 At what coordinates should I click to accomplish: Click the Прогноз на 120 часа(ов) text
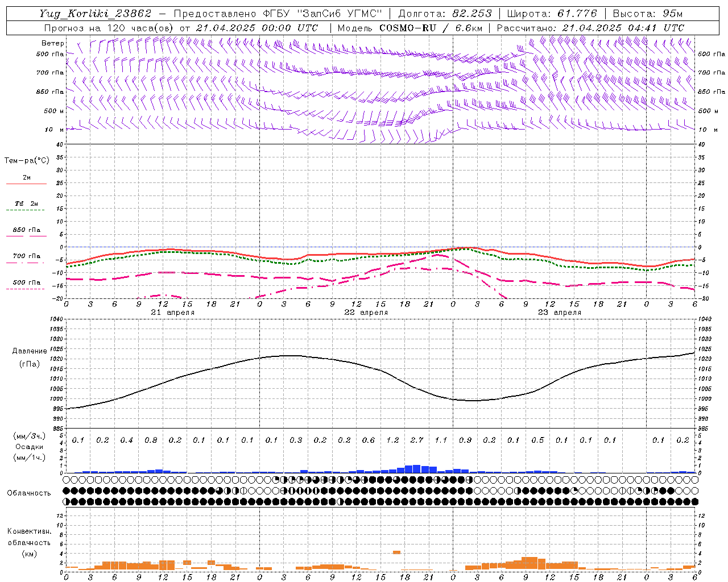coord(110,28)
